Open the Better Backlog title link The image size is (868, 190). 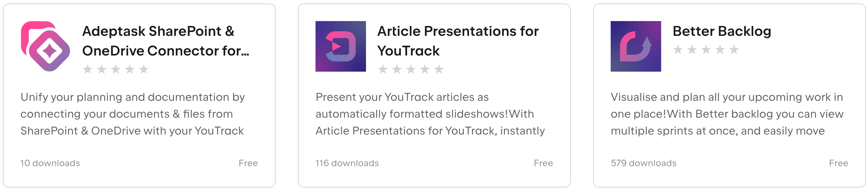pos(721,31)
